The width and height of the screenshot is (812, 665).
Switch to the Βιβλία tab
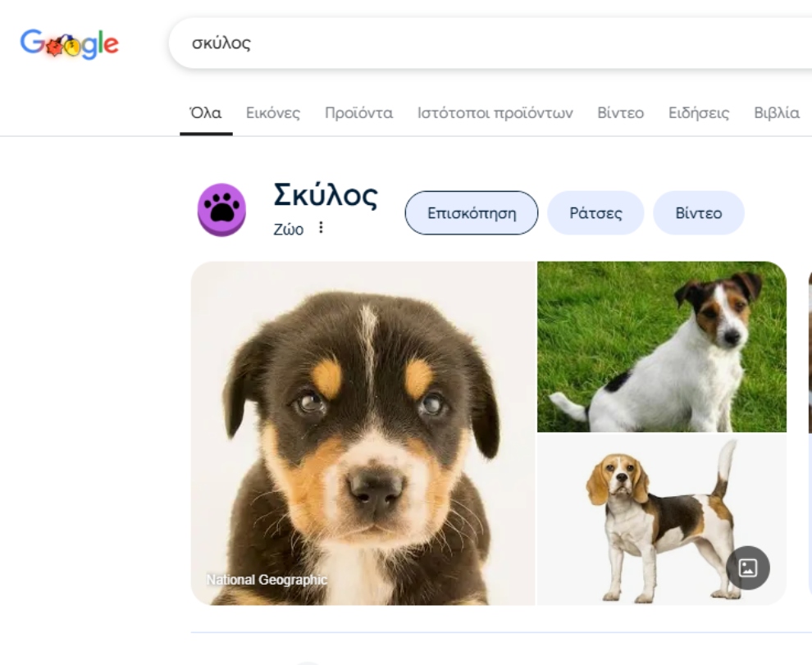777,113
